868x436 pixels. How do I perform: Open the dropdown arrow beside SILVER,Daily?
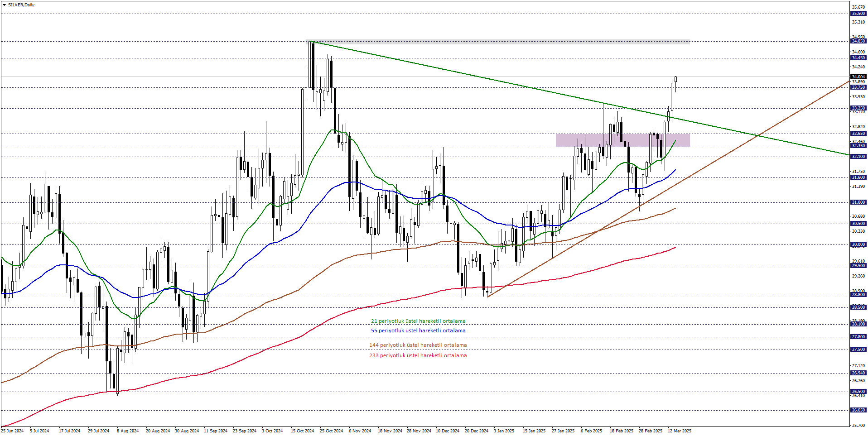4,5
